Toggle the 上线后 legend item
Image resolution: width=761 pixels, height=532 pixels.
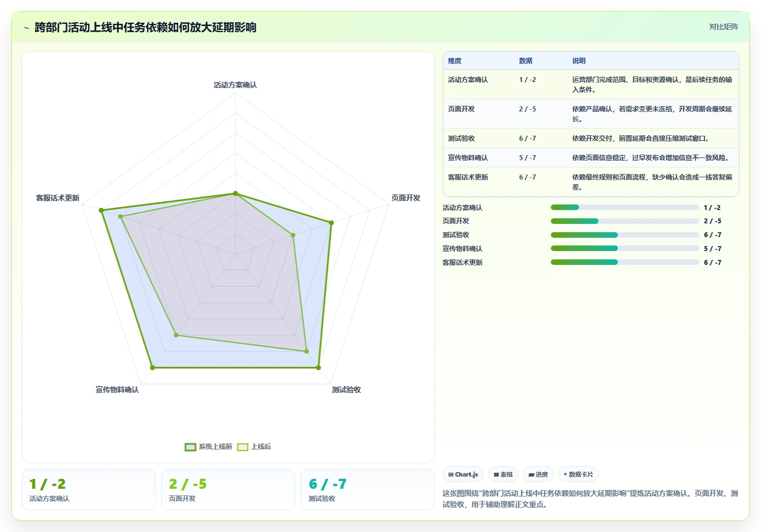point(254,447)
